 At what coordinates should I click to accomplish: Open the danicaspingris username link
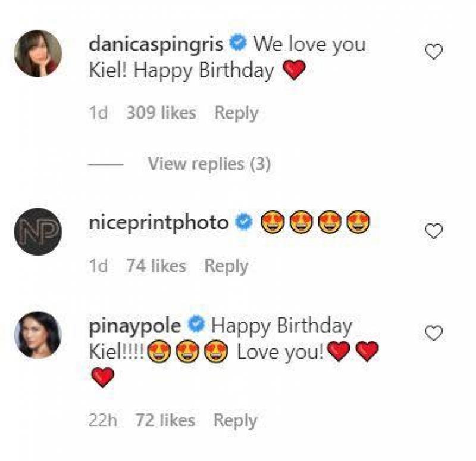(156, 44)
